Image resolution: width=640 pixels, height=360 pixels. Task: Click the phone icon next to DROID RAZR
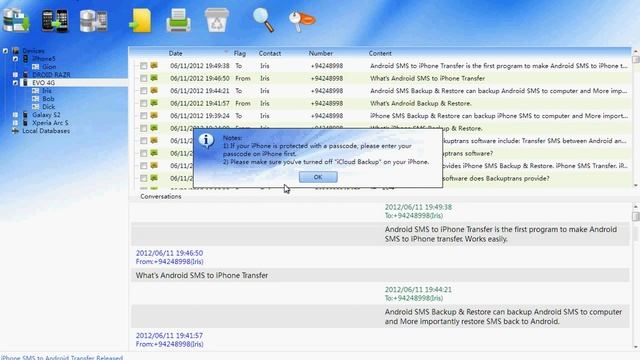[26, 75]
